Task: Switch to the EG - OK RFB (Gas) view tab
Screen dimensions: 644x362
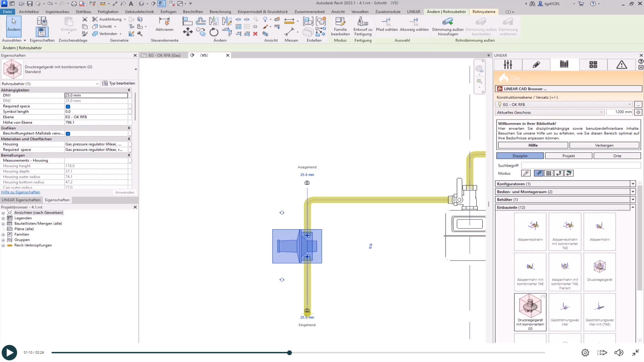Action: click(164, 55)
